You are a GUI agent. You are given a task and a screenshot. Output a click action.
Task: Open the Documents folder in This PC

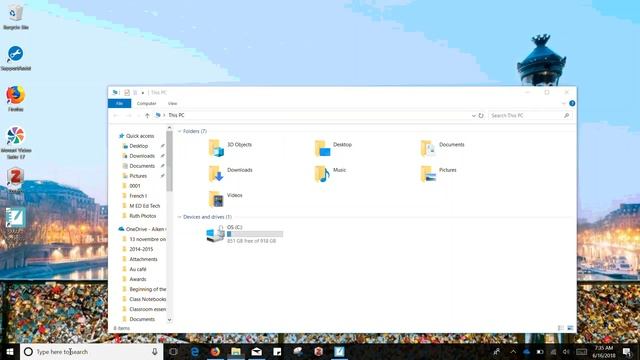point(442,148)
